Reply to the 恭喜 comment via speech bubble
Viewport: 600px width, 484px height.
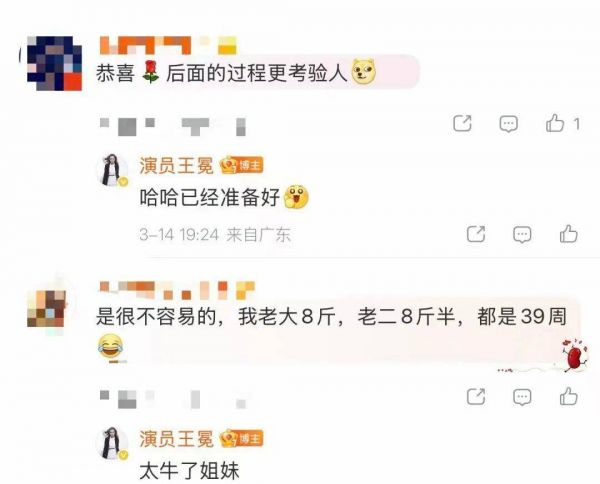pyautogui.click(x=509, y=124)
